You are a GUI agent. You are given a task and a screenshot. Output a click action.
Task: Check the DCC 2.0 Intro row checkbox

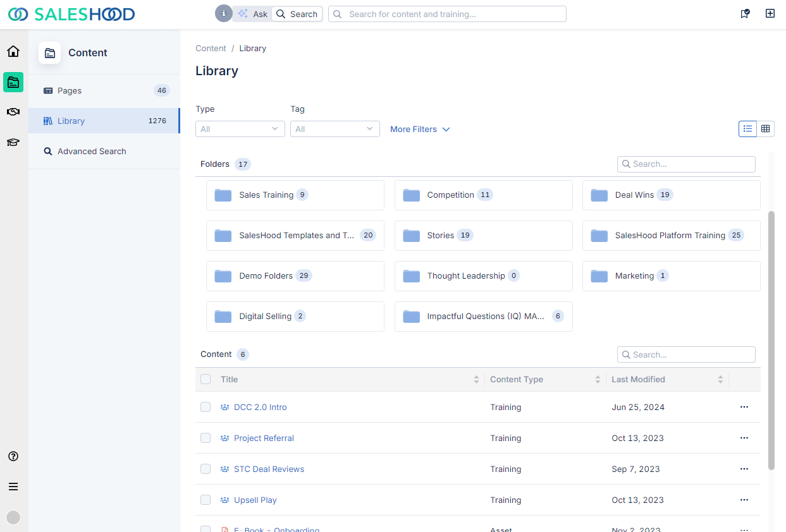(206, 407)
